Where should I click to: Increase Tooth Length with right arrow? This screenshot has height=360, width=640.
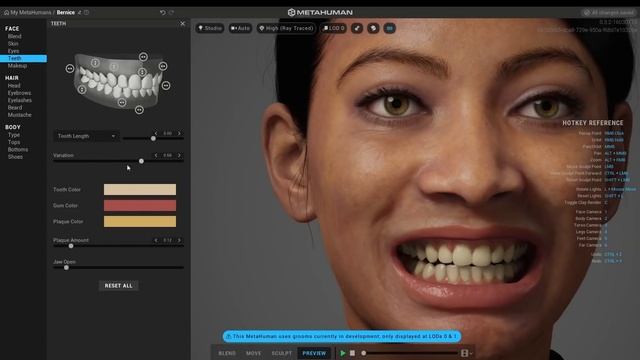point(179,133)
